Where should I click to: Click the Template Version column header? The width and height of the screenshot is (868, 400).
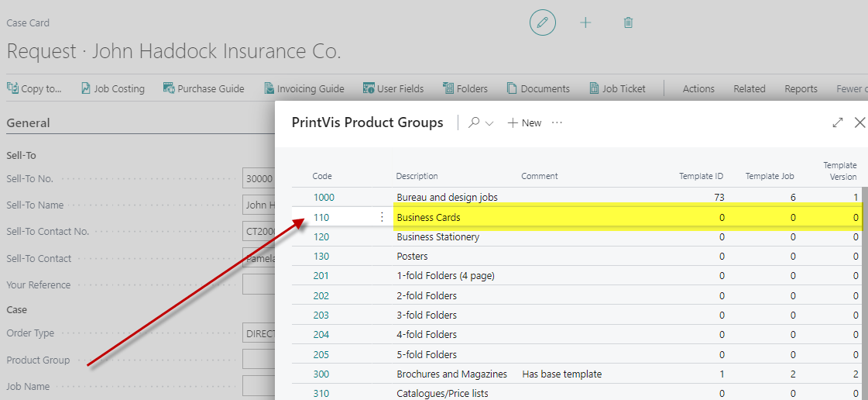click(x=840, y=171)
